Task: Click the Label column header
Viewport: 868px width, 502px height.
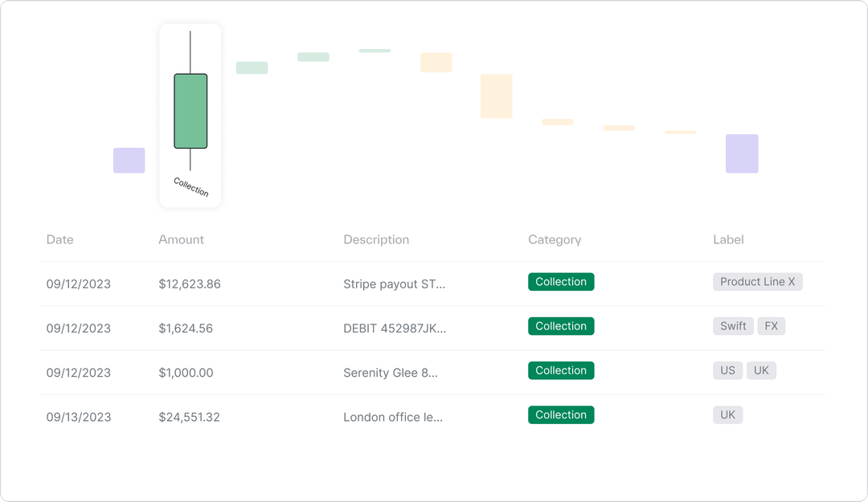Action: tap(727, 239)
